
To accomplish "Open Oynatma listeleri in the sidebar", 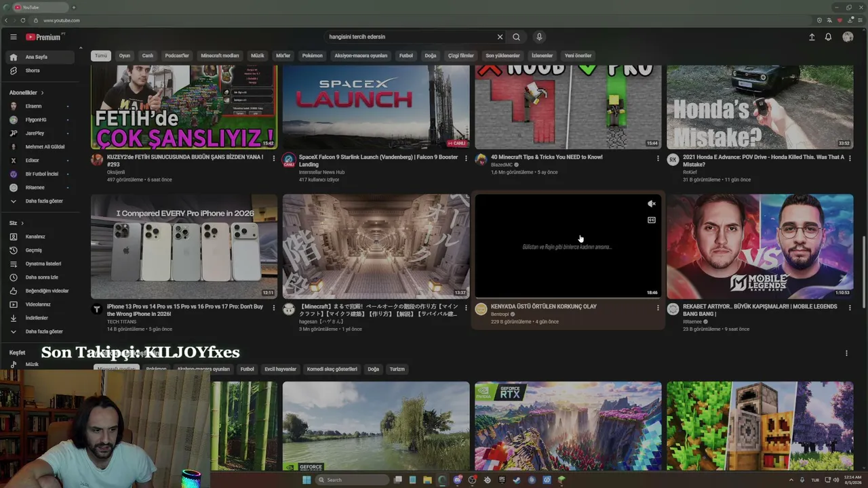I will [41, 264].
